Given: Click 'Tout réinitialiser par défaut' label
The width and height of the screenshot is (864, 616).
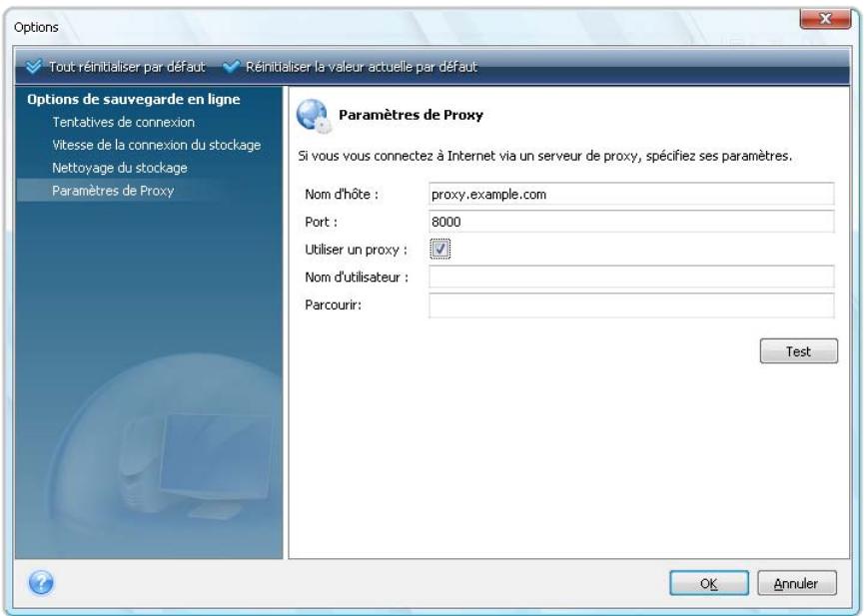Looking at the screenshot, I should [127, 67].
